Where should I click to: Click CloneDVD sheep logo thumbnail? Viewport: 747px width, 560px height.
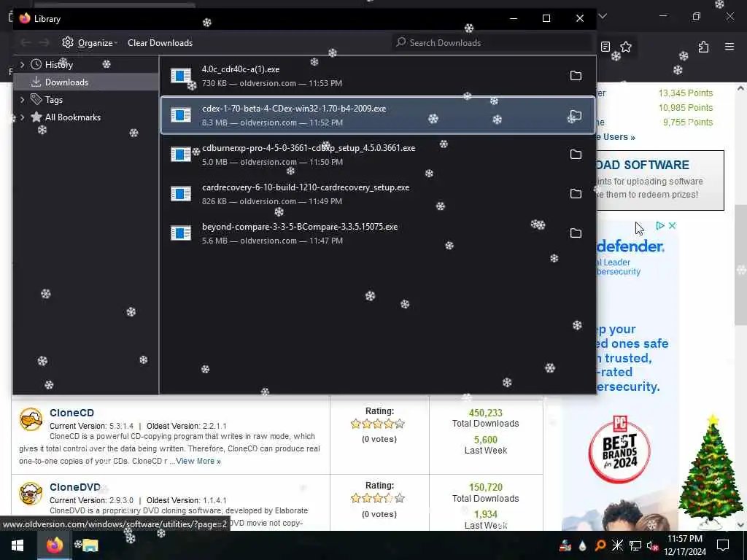click(x=31, y=494)
